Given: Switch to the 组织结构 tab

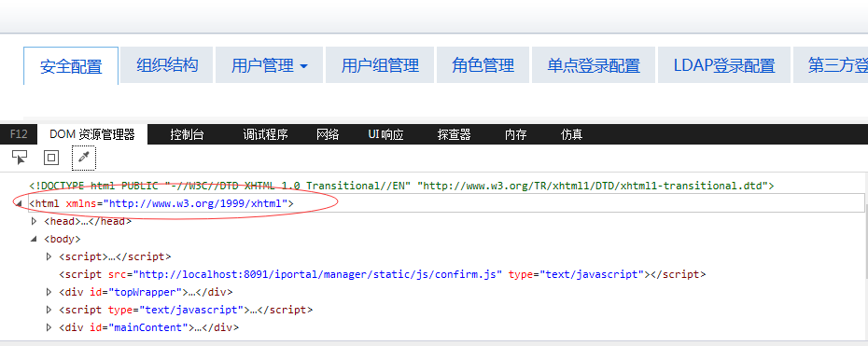Looking at the screenshot, I should (x=167, y=65).
